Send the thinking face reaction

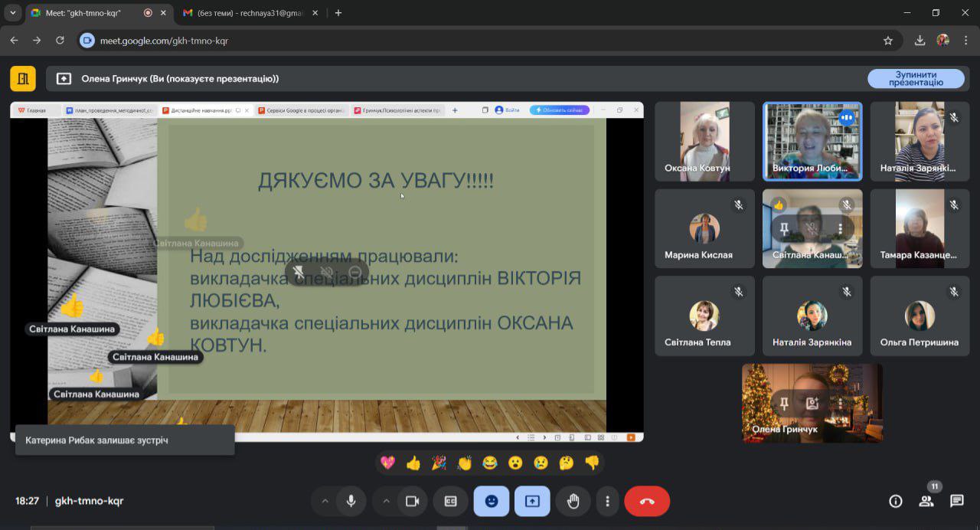click(567, 463)
